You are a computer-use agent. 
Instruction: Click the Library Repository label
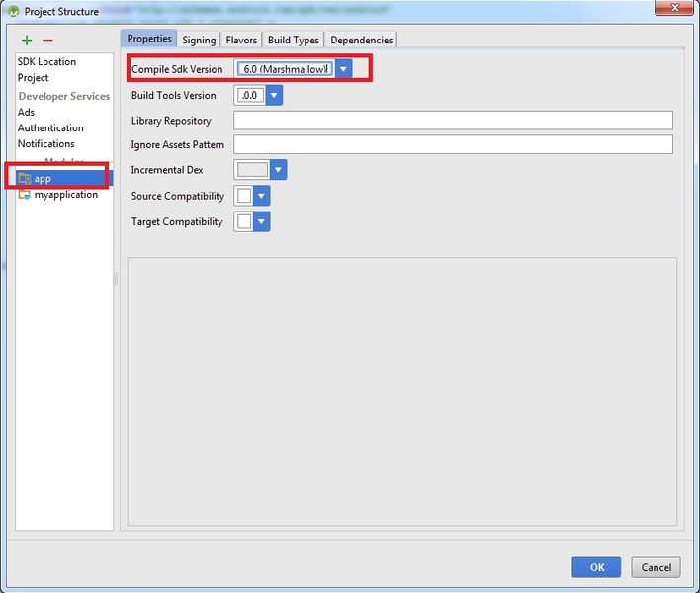click(x=171, y=121)
